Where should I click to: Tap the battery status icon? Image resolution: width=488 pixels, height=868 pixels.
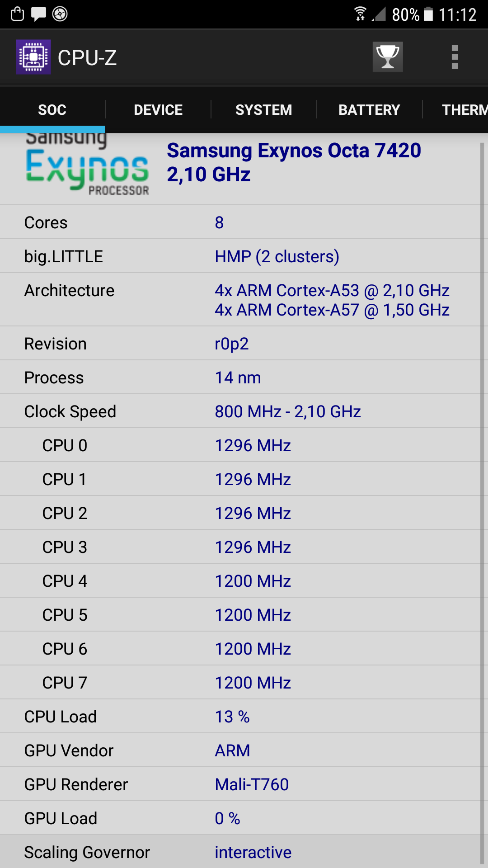pos(428,14)
